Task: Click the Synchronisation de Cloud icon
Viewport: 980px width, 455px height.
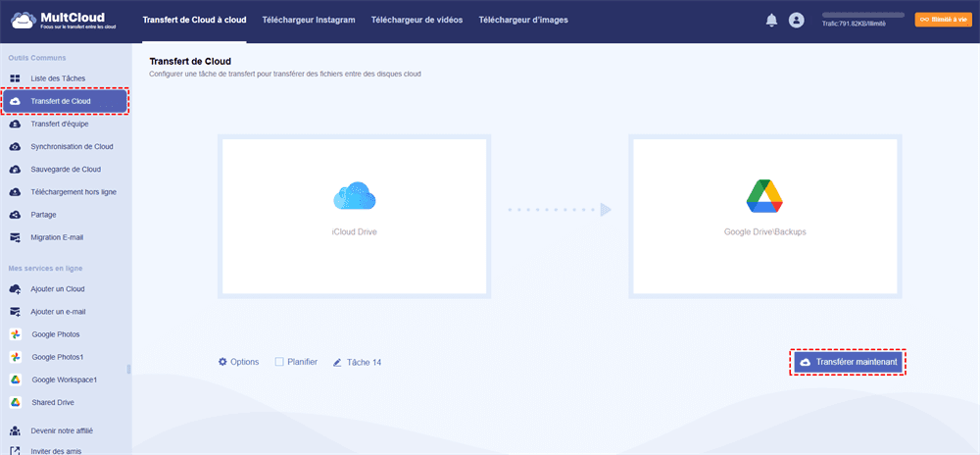Action: tap(15, 147)
